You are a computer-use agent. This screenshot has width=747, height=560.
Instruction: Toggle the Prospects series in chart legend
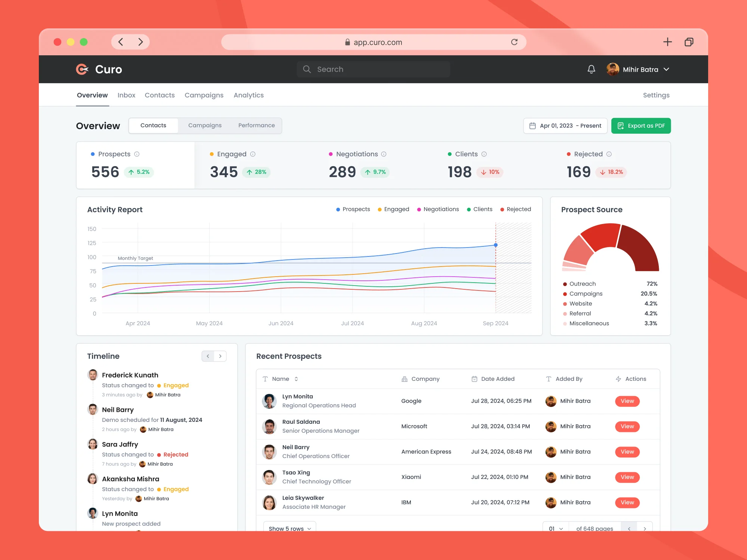pyautogui.click(x=353, y=209)
